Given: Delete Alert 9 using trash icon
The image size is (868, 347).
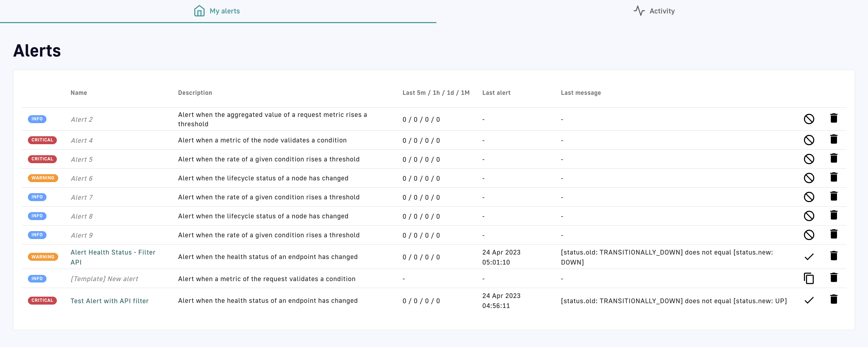Looking at the screenshot, I should 834,234.
